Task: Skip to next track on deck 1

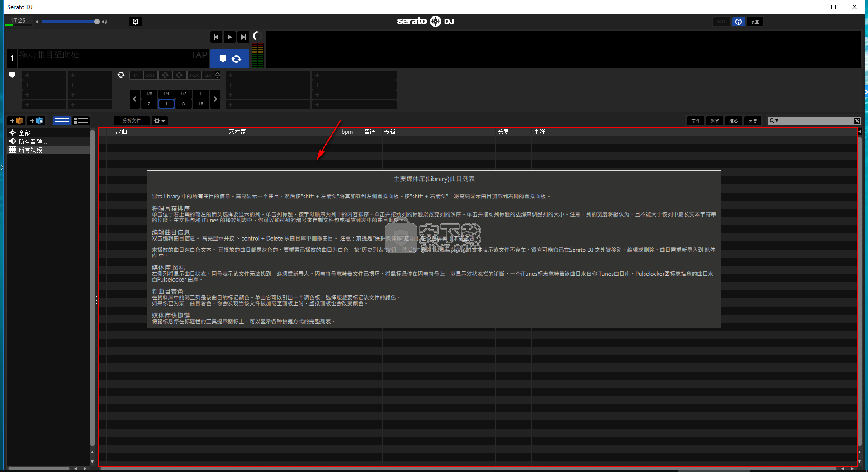Action: 243,37
